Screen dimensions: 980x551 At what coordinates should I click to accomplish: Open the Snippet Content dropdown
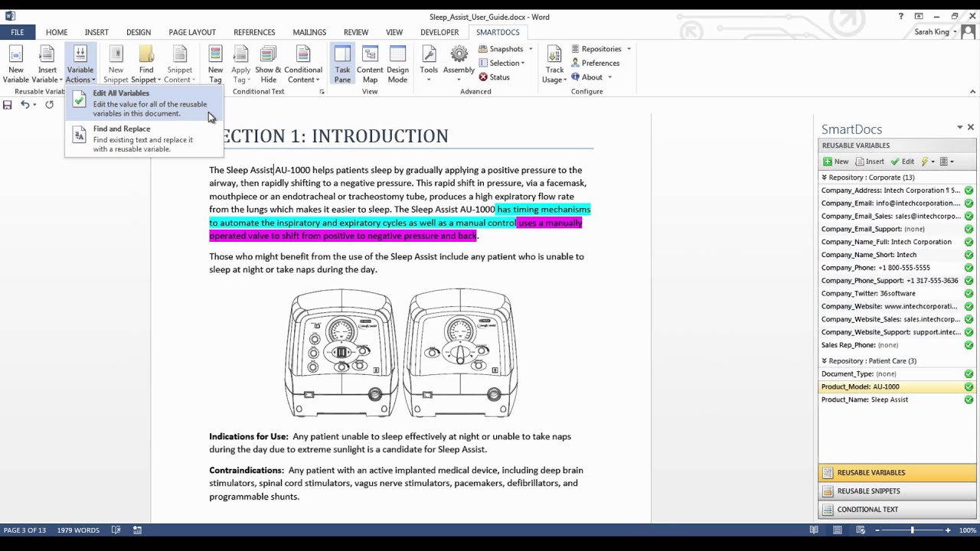click(x=179, y=64)
